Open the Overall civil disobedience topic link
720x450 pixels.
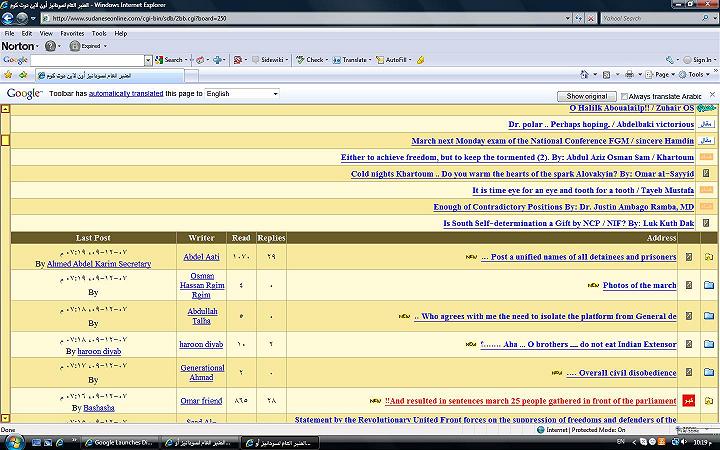pos(621,373)
